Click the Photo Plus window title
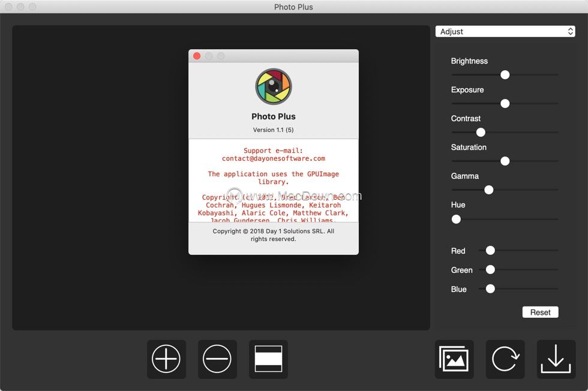This screenshot has height=391, width=588. (293, 7)
